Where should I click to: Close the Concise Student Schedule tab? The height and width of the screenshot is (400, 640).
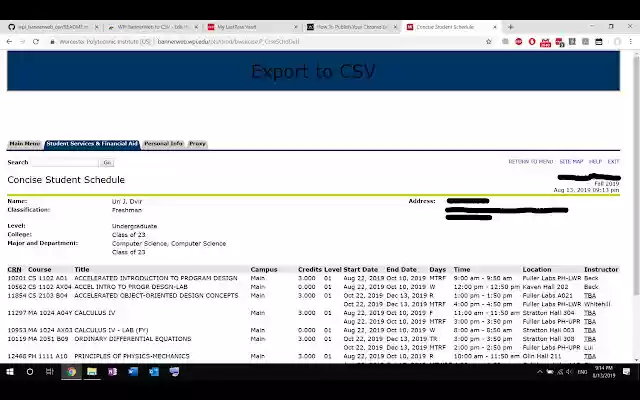tap(495, 27)
